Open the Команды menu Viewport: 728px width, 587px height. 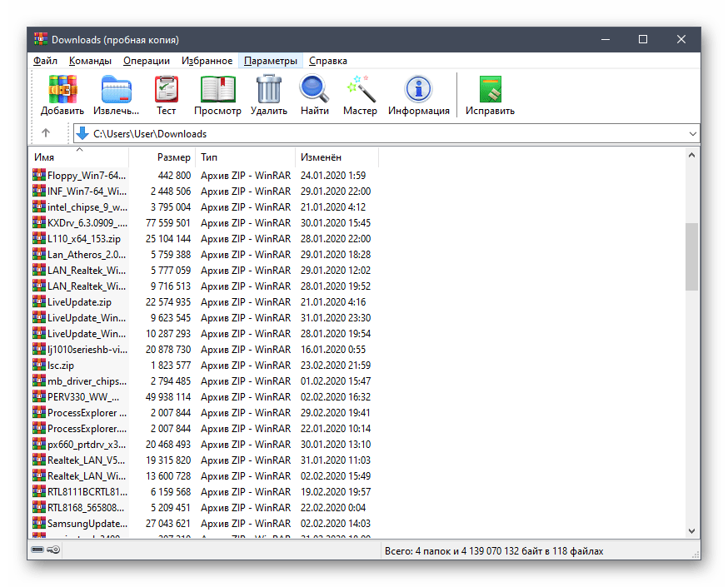coord(90,61)
